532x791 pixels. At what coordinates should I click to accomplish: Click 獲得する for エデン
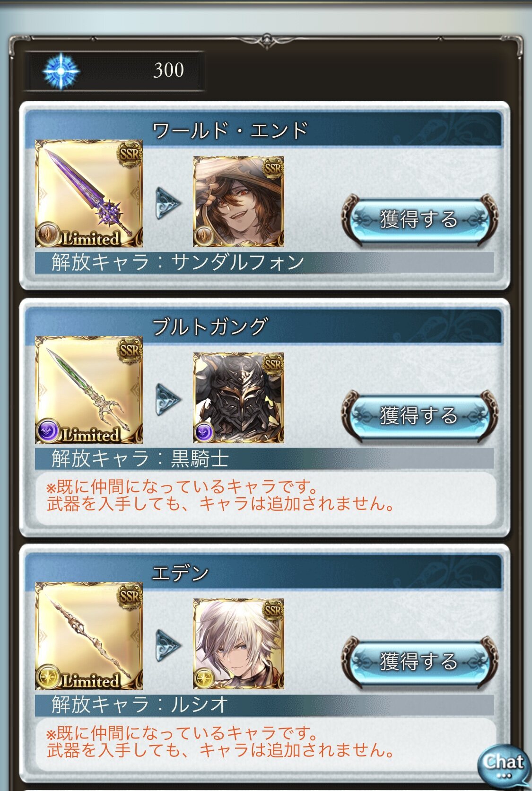pyautogui.click(x=419, y=662)
